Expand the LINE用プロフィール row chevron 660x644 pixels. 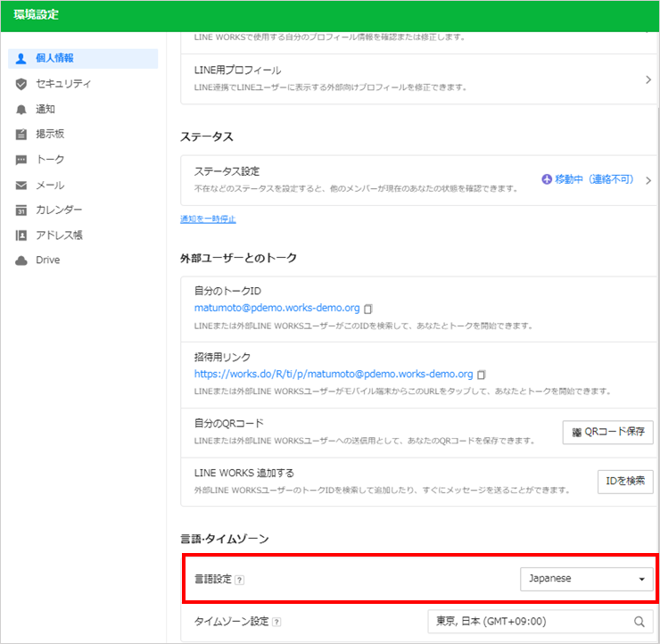pos(648,79)
